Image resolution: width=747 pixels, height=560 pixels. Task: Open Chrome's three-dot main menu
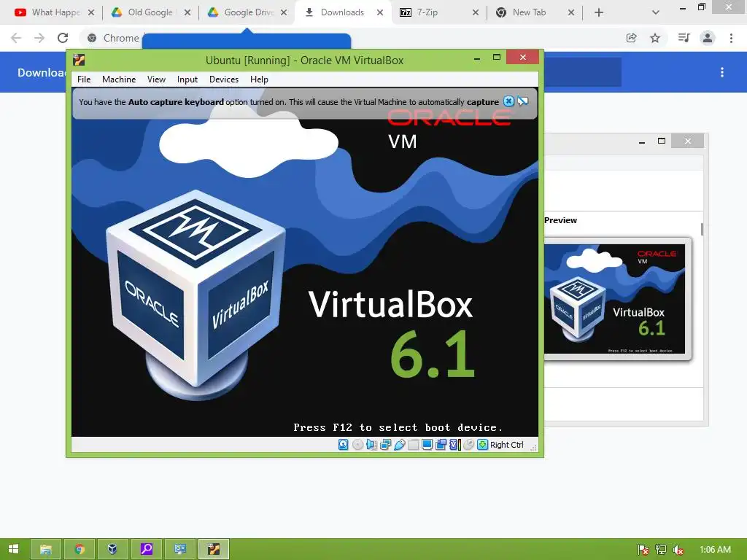(x=731, y=38)
